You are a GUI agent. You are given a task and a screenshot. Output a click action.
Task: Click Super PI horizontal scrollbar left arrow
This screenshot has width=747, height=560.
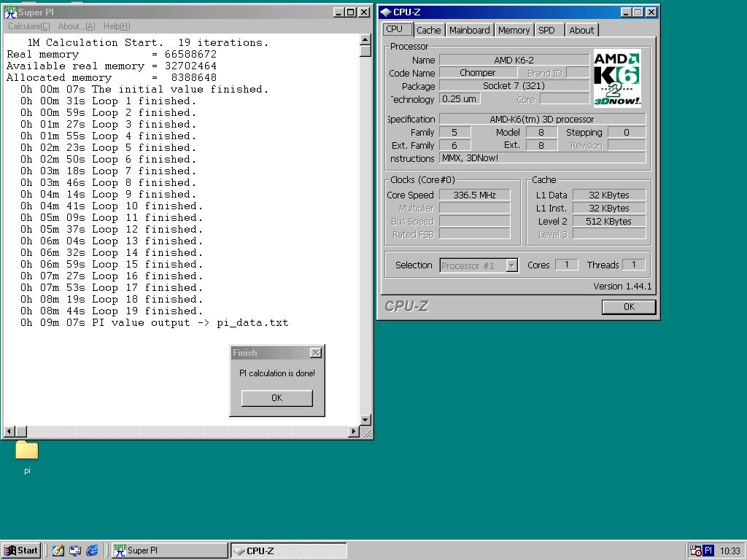click(x=9, y=432)
